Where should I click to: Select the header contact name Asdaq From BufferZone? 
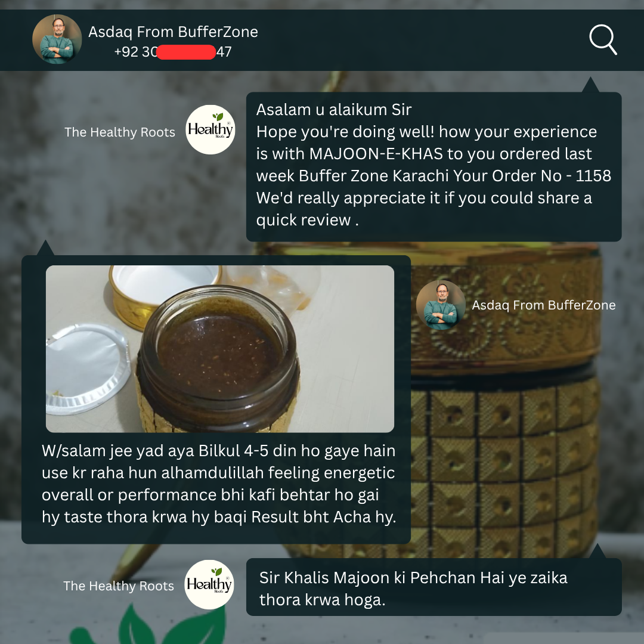(x=173, y=32)
